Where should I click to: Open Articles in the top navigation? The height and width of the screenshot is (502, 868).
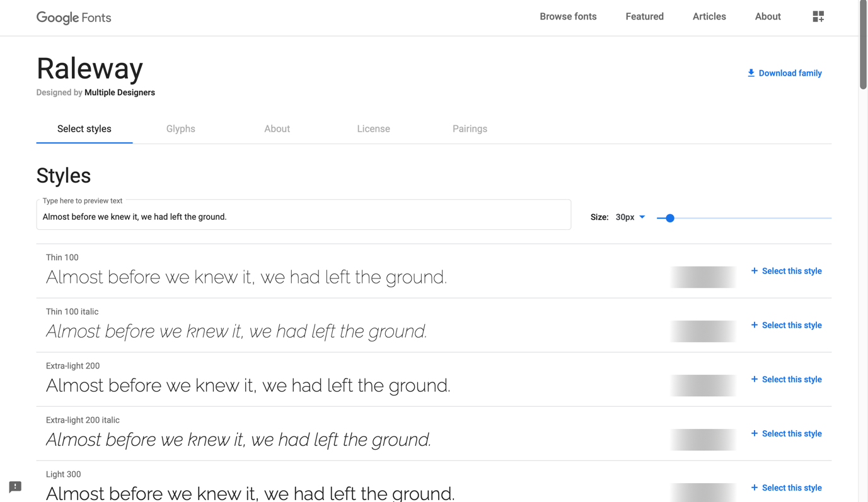pos(709,16)
